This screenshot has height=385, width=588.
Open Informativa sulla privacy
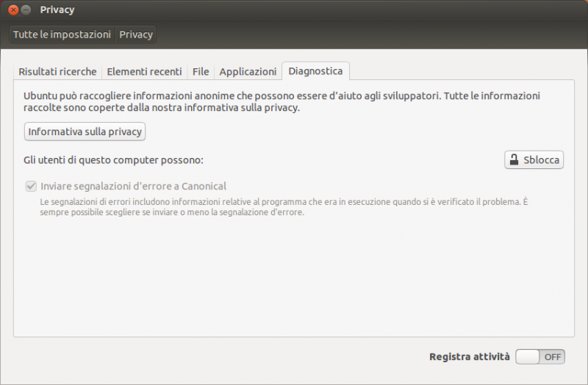tap(85, 132)
